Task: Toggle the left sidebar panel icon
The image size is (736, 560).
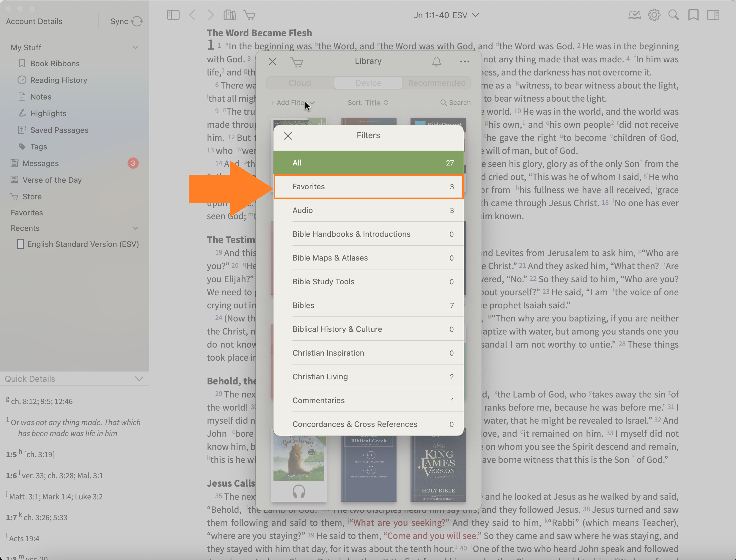Action: [x=173, y=15]
